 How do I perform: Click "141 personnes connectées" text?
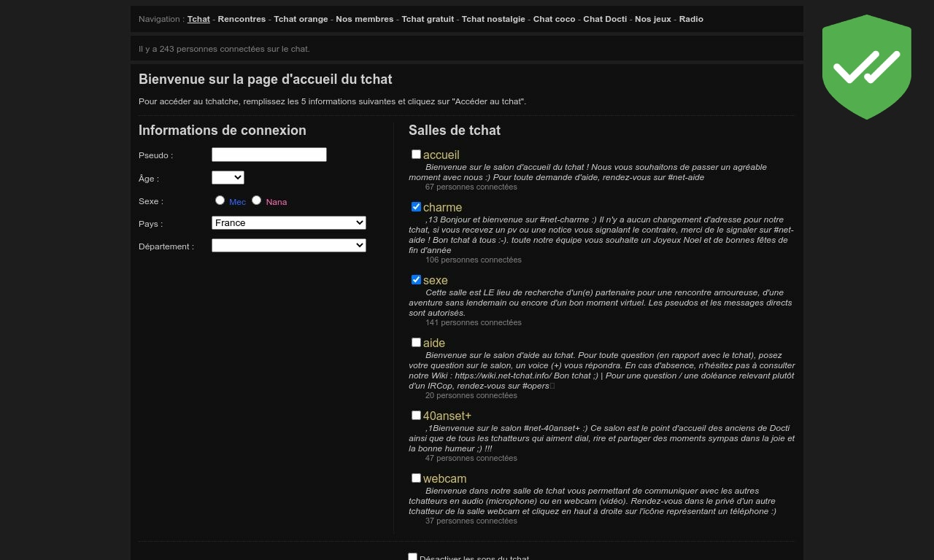[x=474, y=322]
